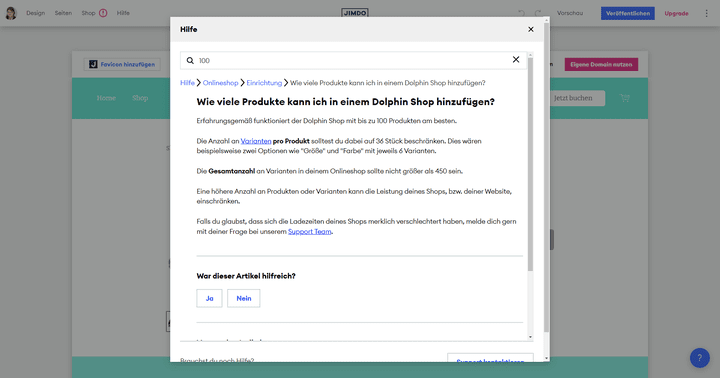720x378 pixels.
Task: Follow the Support Team link
Action: click(309, 231)
